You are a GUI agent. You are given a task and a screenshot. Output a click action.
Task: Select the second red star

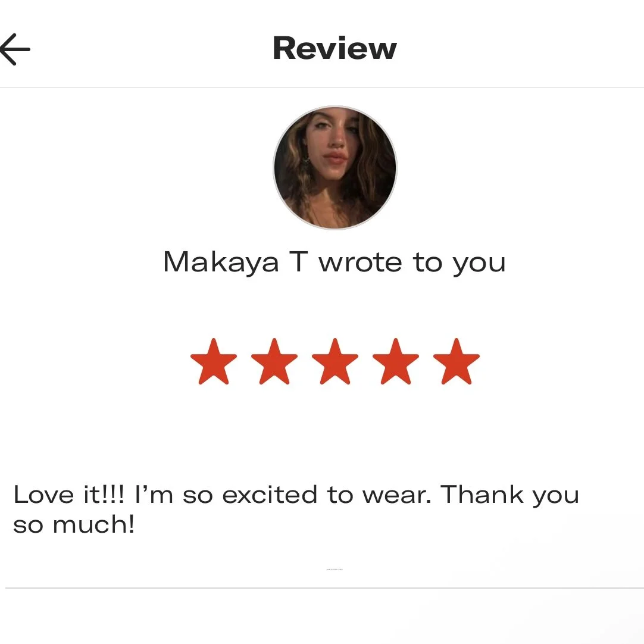click(274, 361)
